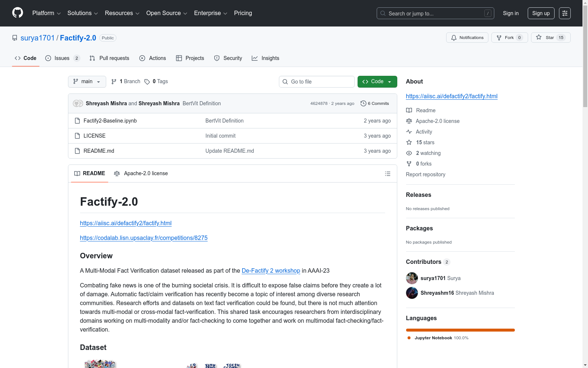Click the Search or jump to field

click(x=435, y=13)
